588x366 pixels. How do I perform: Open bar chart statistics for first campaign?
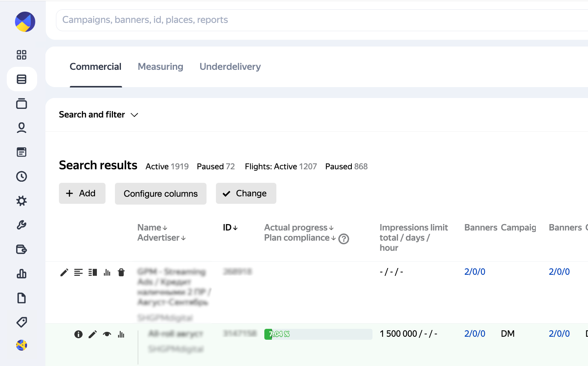(107, 272)
